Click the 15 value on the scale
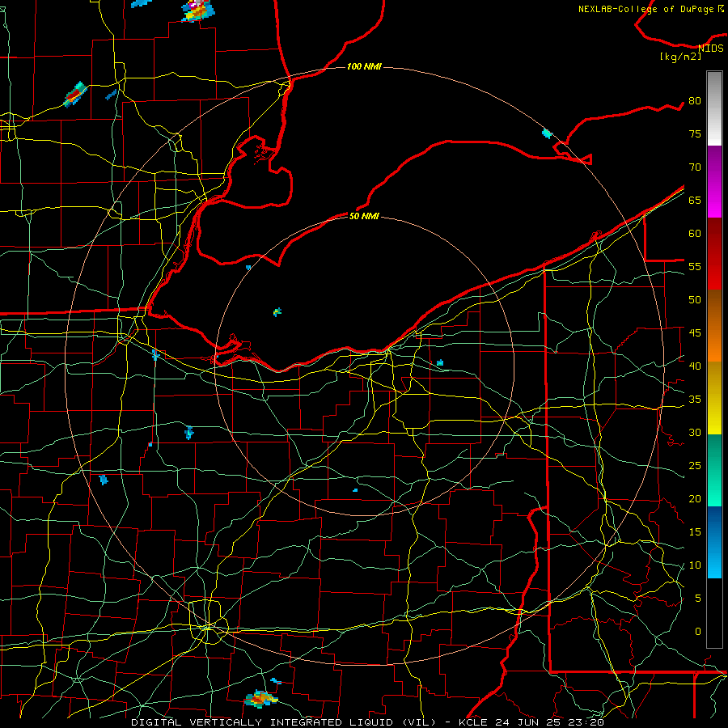This screenshot has width=728, height=728. 695,531
